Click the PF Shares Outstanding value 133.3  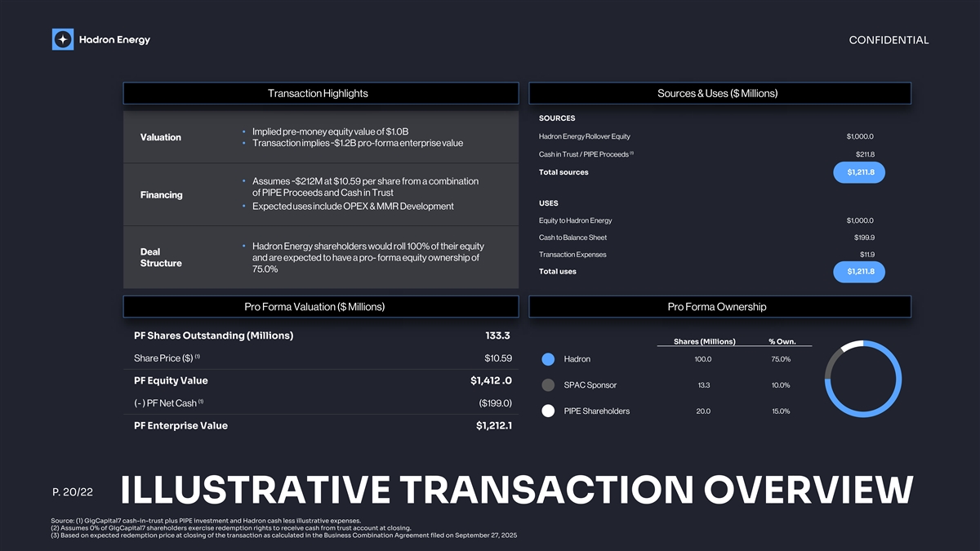pos(497,335)
